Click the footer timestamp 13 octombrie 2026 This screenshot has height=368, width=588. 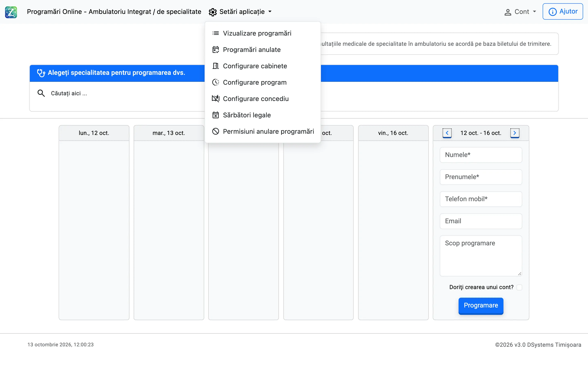(60, 345)
